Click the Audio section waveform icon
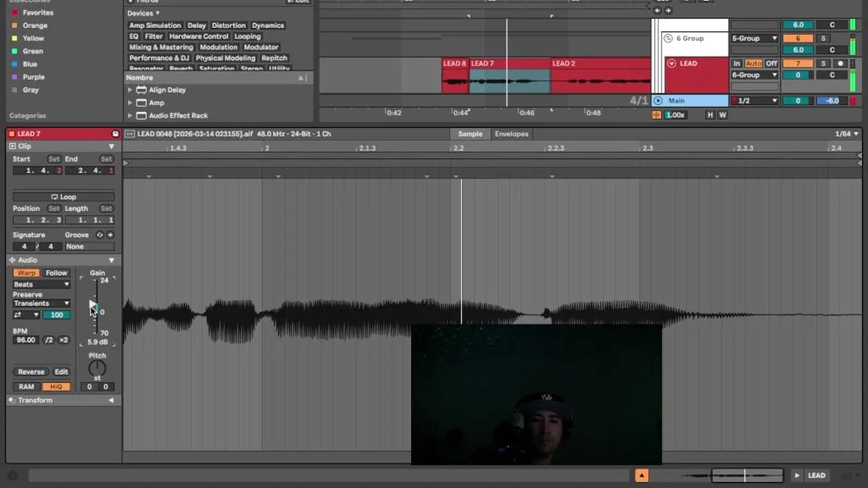868x488 pixels. pyautogui.click(x=12, y=260)
